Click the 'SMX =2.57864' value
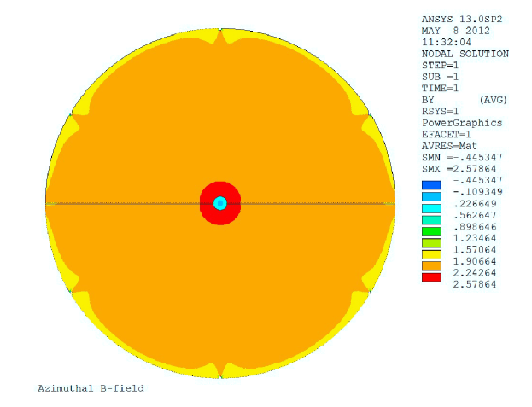 click(x=459, y=169)
